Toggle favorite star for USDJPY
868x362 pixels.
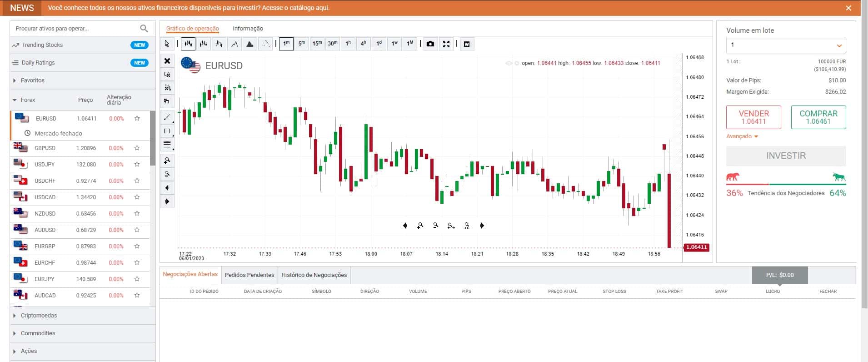pos(137,164)
